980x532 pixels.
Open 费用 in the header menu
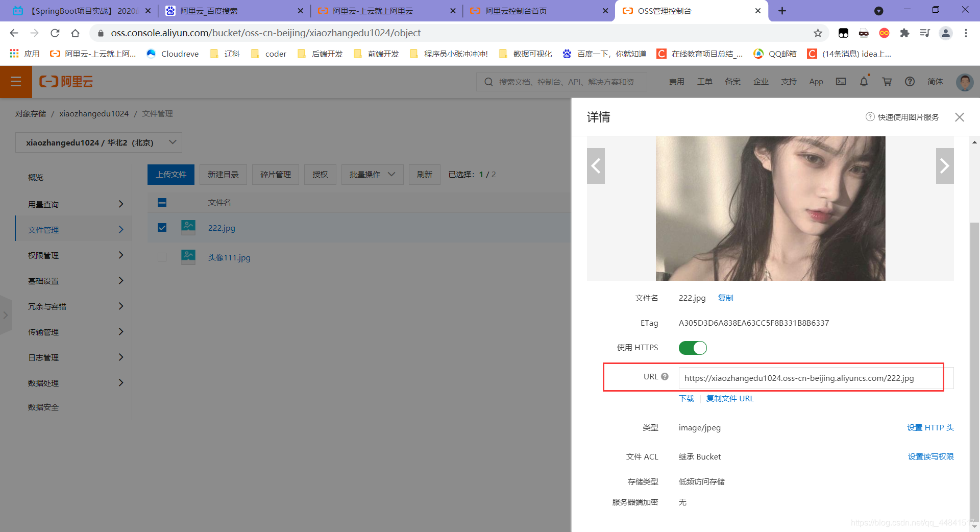click(676, 82)
